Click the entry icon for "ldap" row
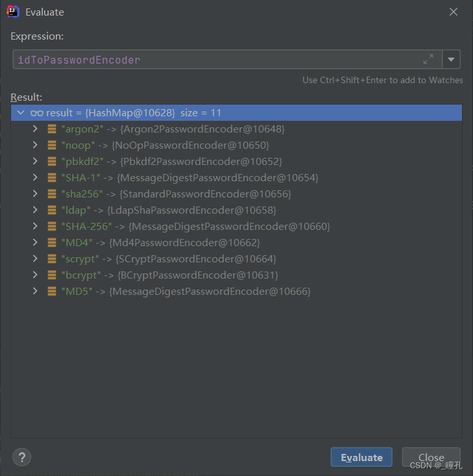 pyautogui.click(x=52, y=210)
